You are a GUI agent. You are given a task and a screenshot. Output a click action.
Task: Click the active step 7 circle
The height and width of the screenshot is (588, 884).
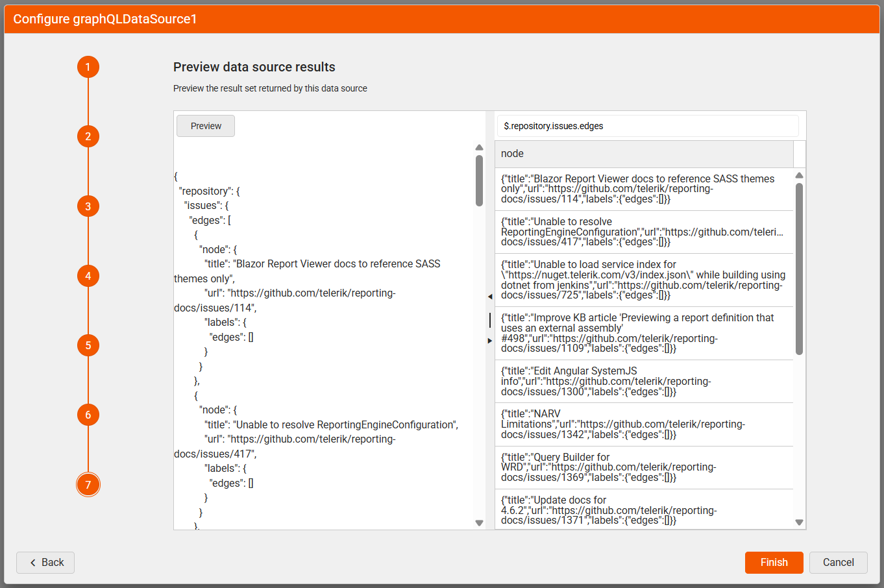(88, 485)
